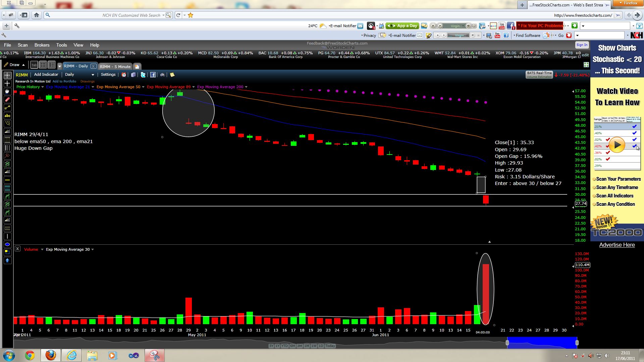
Task: Play the TC2000 ad video
Action: click(x=617, y=145)
